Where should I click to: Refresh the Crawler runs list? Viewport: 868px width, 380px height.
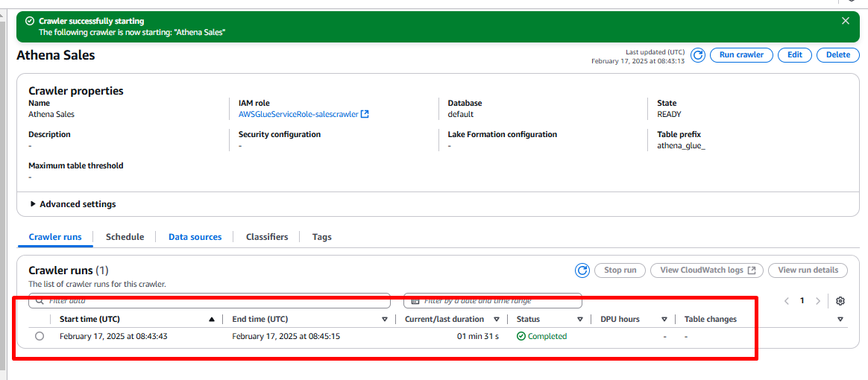point(582,270)
